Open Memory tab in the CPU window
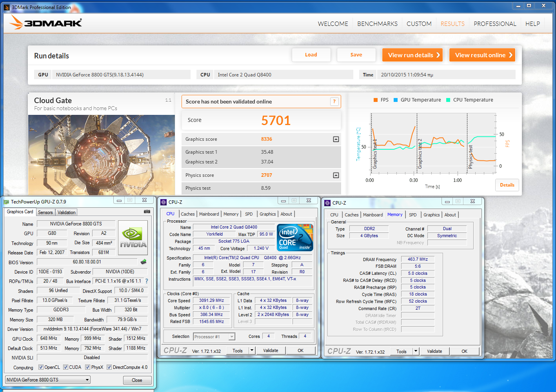The height and width of the screenshot is (392, 556). point(231,214)
